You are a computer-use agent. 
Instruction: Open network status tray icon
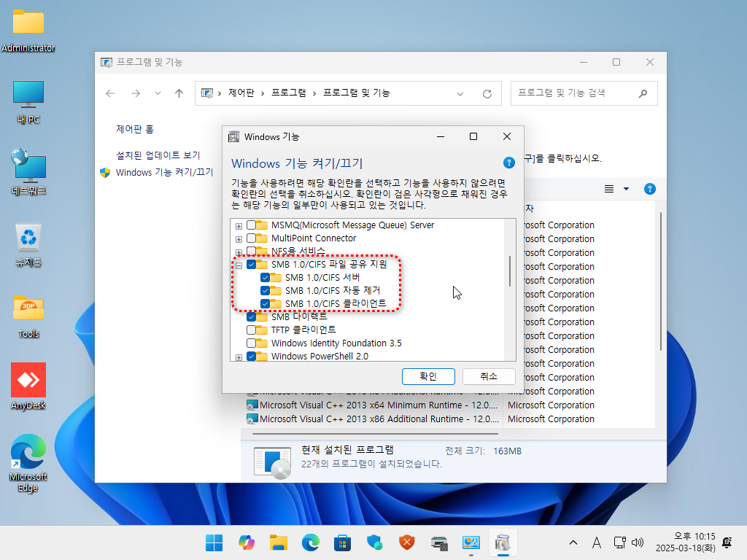pos(620,542)
